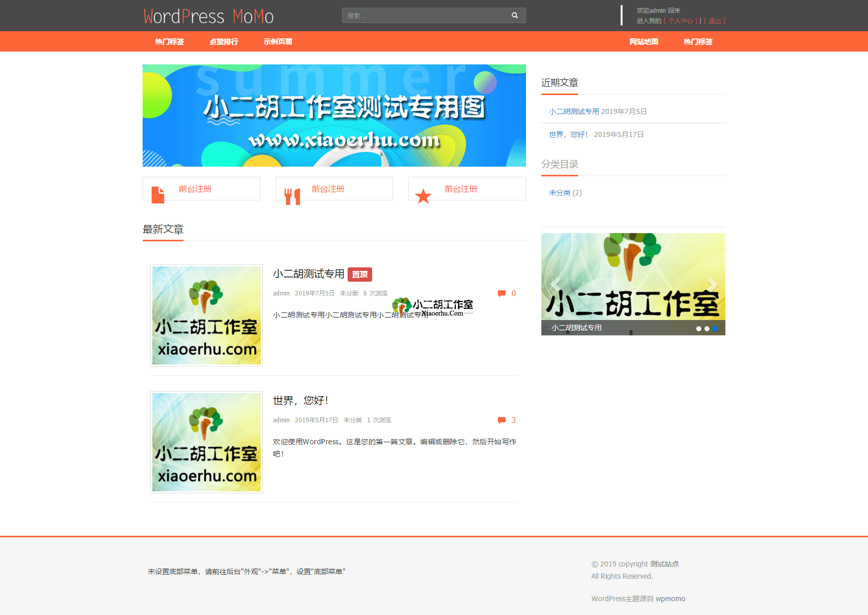Image resolution: width=868 pixels, height=615 pixels.
Task: Log out using the 退出 link
Action: 714,21
